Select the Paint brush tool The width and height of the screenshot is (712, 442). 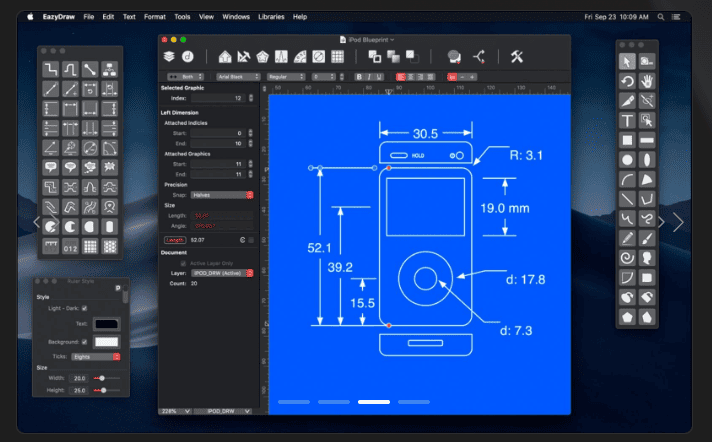tap(647, 238)
